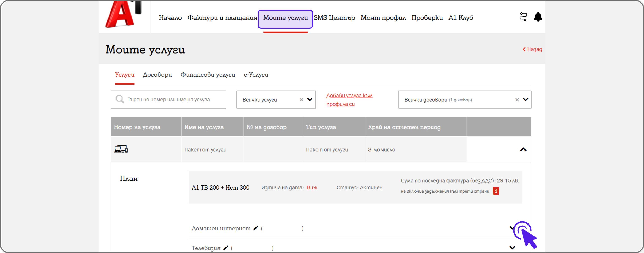
Task: Click the A1 ТВ 200 + Нет 300 plan name
Action: coord(220,187)
